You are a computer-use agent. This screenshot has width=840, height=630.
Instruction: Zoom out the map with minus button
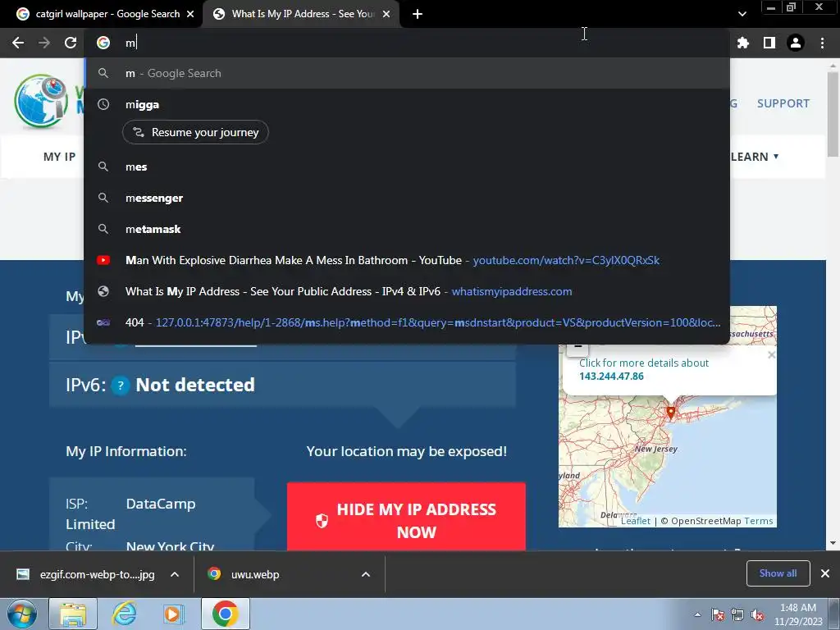tap(577, 347)
